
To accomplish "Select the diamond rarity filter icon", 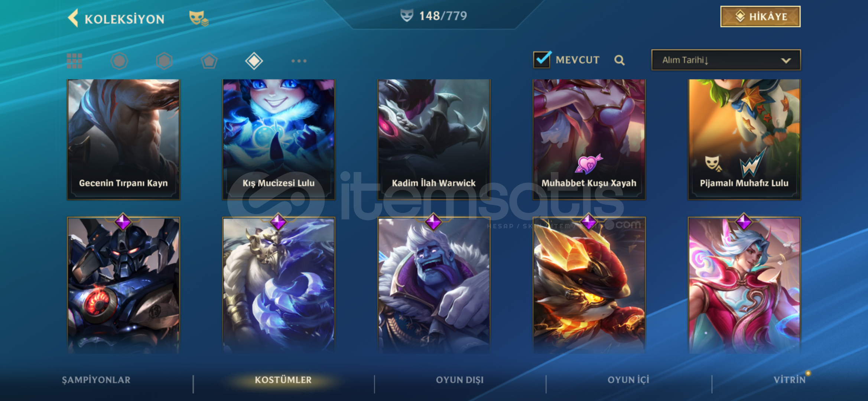I will pyautogui.click(x=254, y=61).
